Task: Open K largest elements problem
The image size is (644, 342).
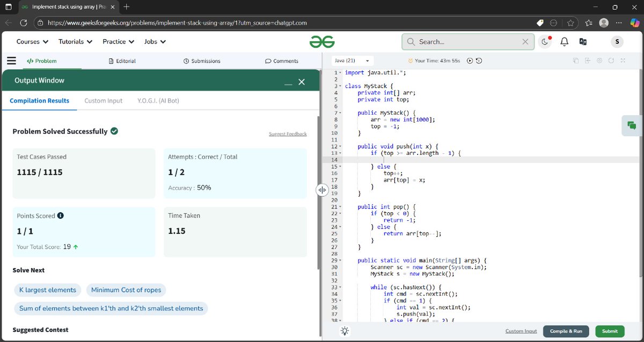Action: 48,290
